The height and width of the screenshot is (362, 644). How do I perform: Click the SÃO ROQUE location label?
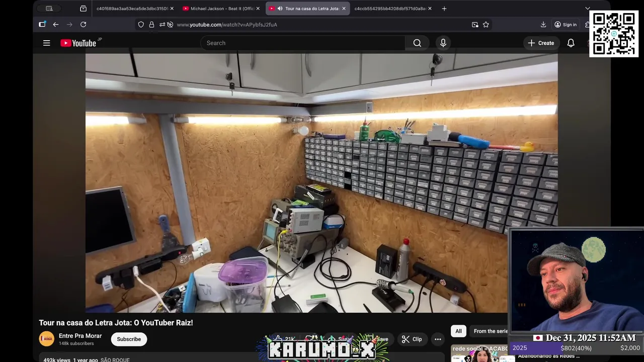click(115, 360)
